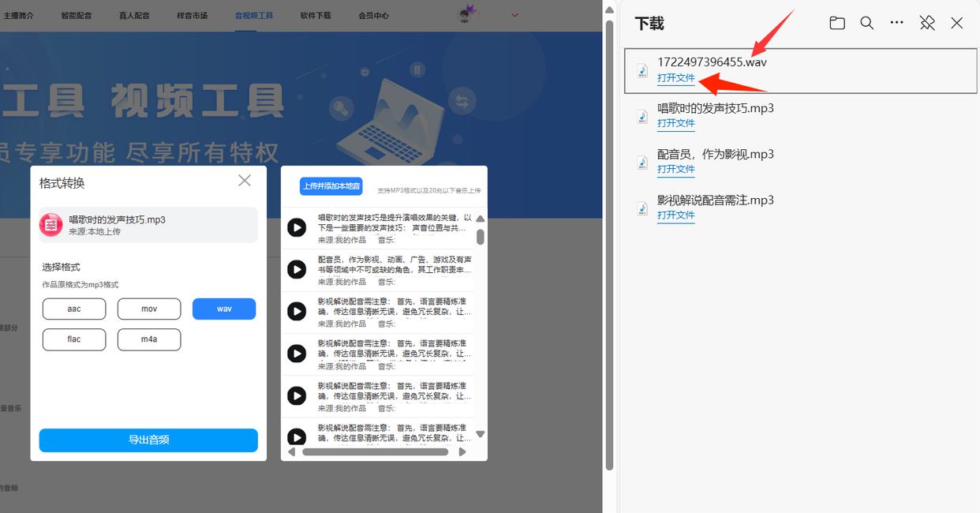Open file via 打开文件 under 1722497396455.wav

point(676,77)
